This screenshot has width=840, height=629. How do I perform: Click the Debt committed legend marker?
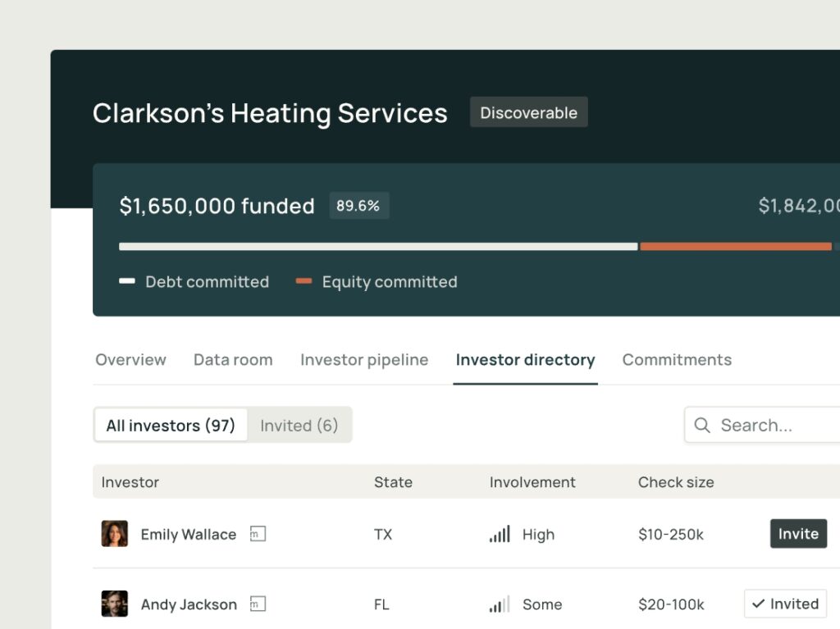(127, 281)
